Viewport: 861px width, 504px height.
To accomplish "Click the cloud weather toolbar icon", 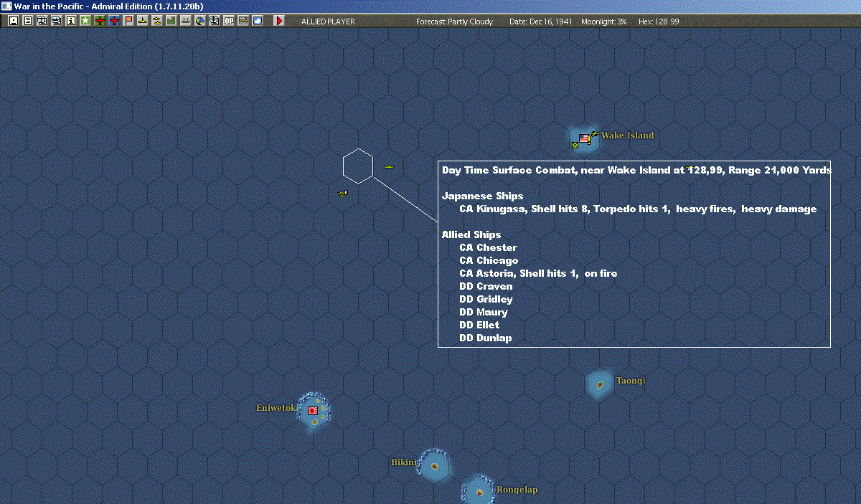I will pos(257,21).
